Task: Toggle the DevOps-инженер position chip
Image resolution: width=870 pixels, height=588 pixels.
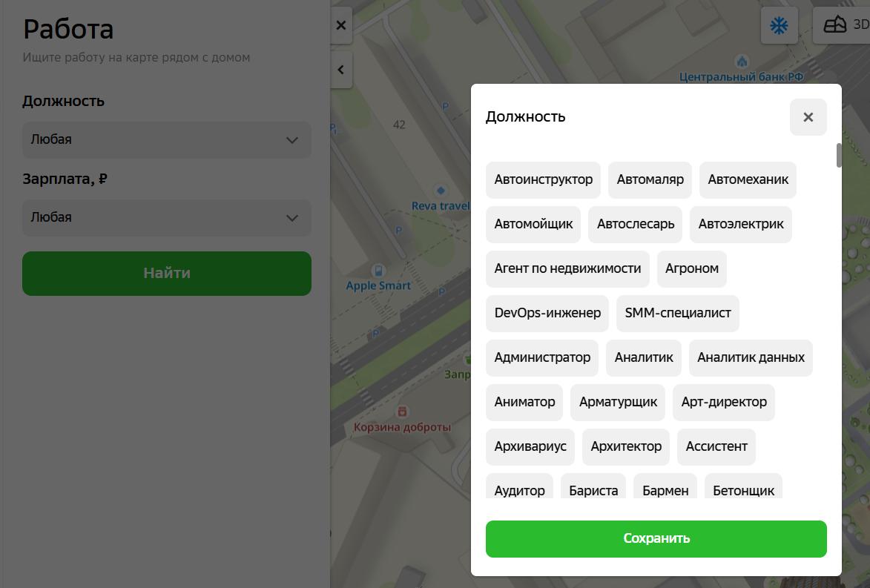Action: [x=547, y=314]
